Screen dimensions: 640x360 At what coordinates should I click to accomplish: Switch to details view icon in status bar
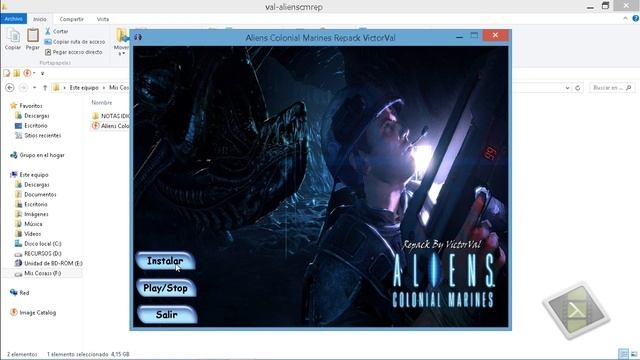point(623,354)
